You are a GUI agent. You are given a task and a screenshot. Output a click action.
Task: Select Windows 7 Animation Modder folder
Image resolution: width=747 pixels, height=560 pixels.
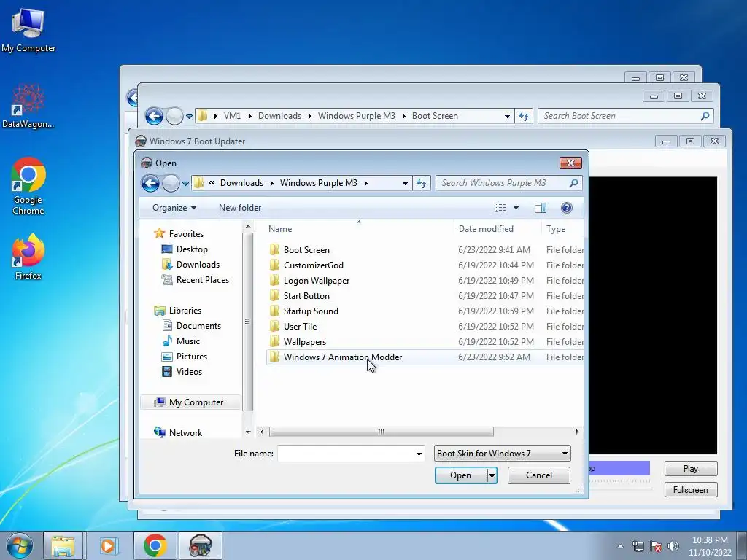click(x=343, y=357)
